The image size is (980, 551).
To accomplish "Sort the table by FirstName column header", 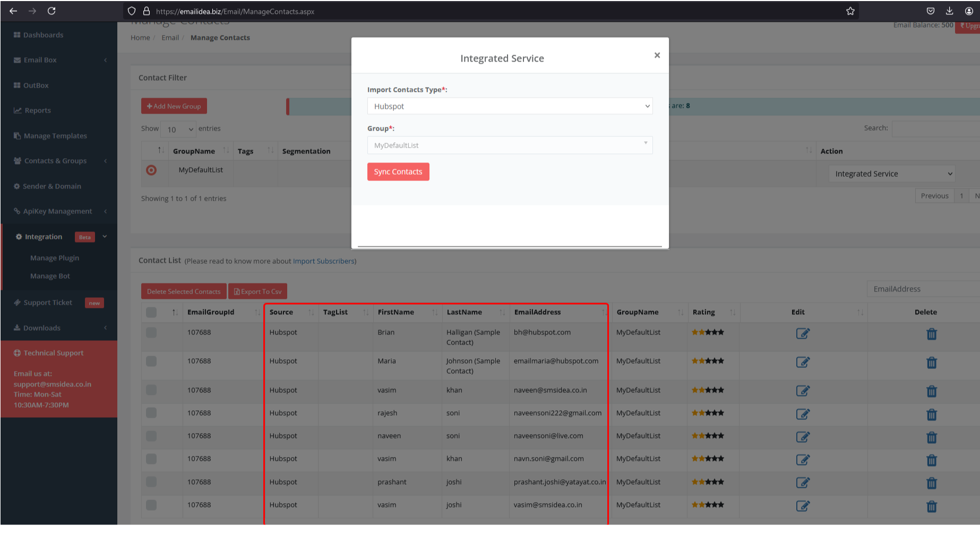I will pos(396,313).
